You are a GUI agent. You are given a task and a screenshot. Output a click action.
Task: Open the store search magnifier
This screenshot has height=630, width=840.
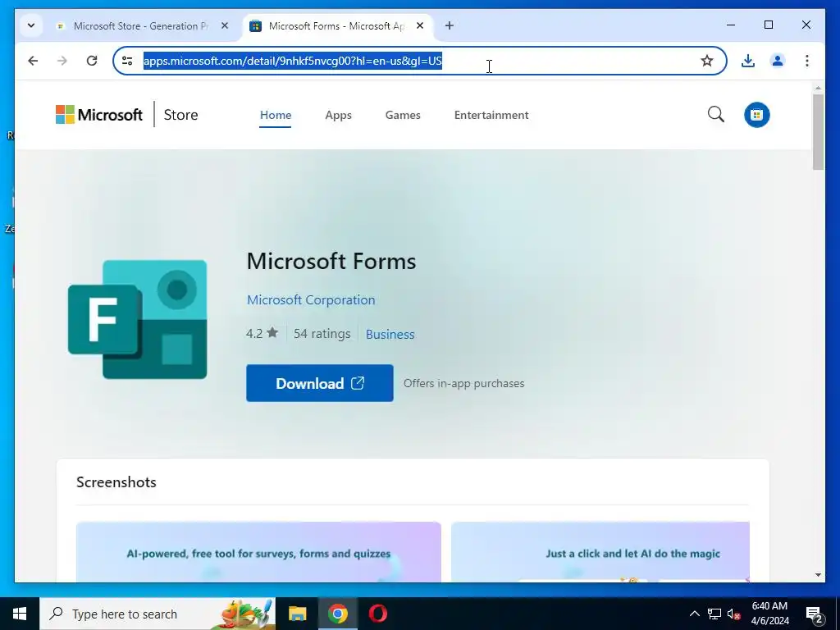[x=715, y=114]
